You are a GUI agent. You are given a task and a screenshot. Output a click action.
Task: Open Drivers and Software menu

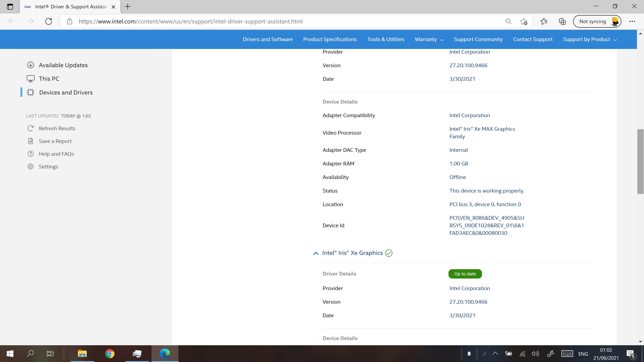[x=267, y=40]
